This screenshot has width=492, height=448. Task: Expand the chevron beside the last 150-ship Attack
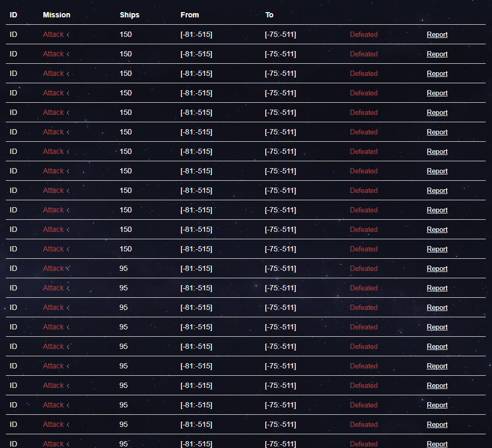(x=68, y=249)
